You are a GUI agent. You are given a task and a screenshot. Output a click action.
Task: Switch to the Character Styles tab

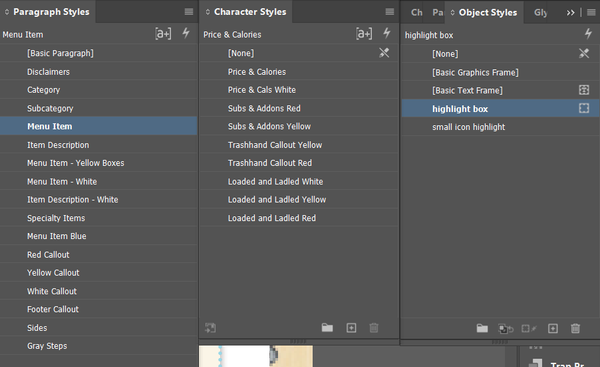[x=250, y=12]
